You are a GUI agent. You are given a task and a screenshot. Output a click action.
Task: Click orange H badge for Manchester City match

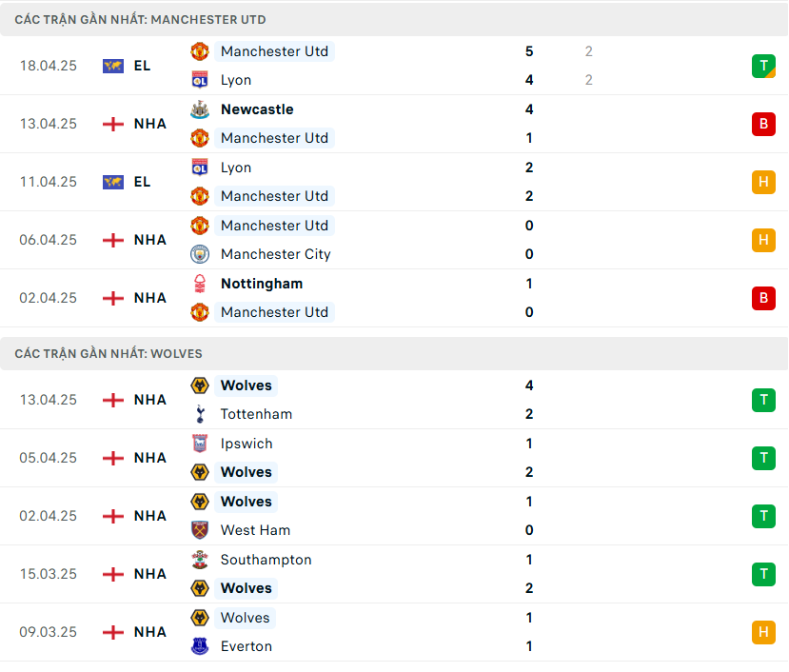[763, 240]
